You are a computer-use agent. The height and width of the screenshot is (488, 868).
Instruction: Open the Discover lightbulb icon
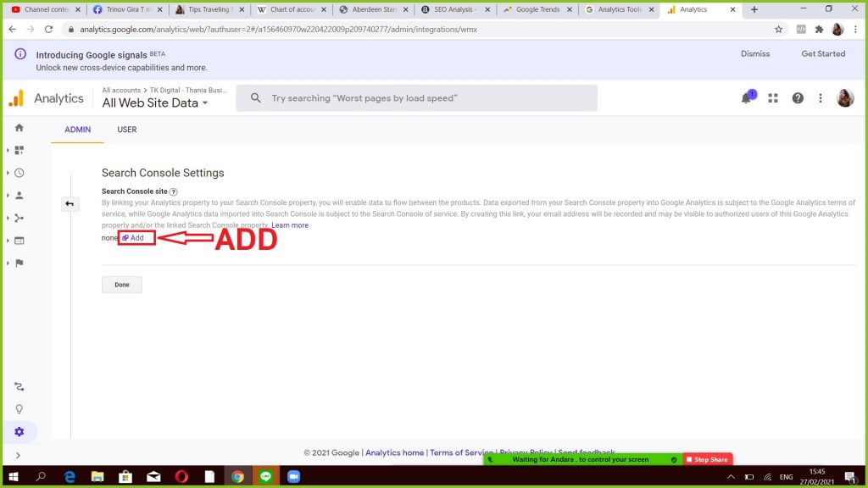tap(19, 409)
